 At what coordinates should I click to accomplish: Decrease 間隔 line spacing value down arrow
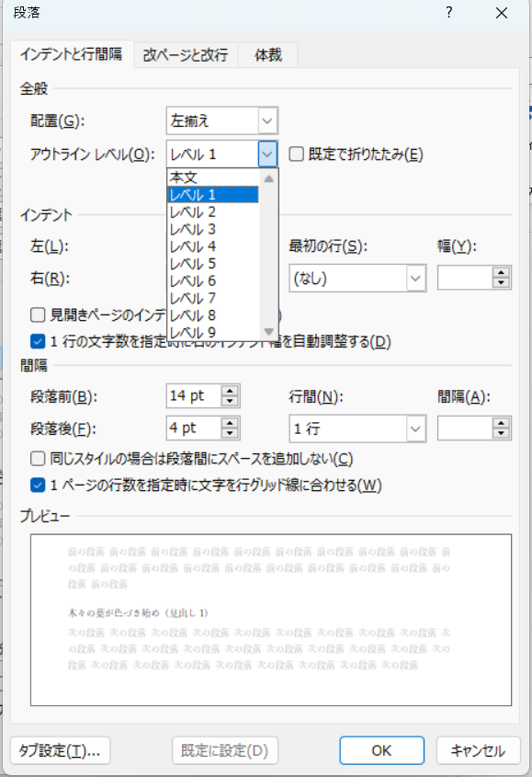click(502, 434)
